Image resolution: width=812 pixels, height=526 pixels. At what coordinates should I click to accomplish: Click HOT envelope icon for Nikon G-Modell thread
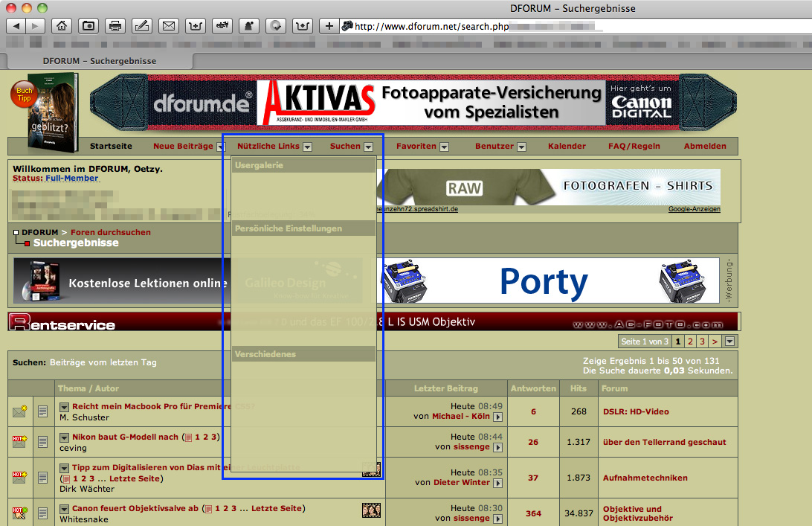19,441
